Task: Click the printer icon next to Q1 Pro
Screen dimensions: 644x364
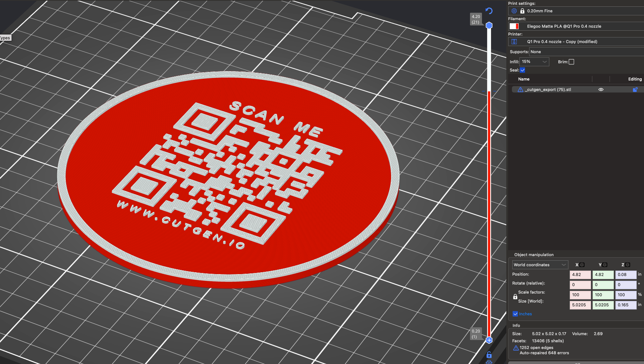Action: tap(514, 42)
